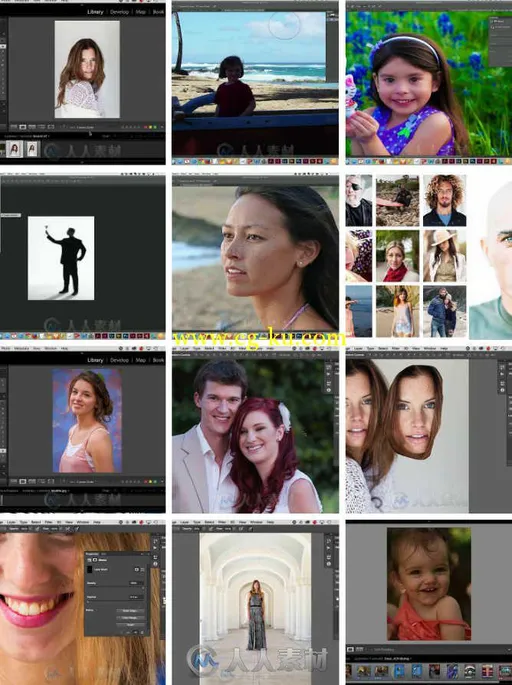Click Mask Edge button in Properties panel
The width and height of the screenshot is (512, 685).
point(130,611)
